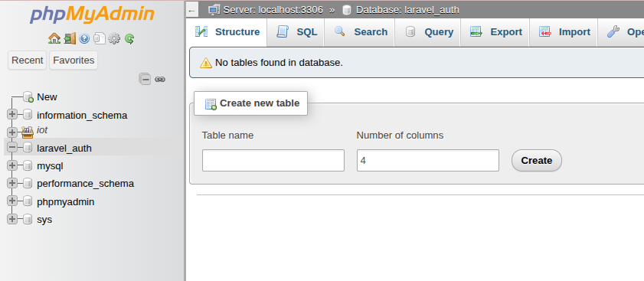Click the phpMyAdmin logo
Image resolution: width=644 pixels, height=281 pixels.
[x=92, y=15]
